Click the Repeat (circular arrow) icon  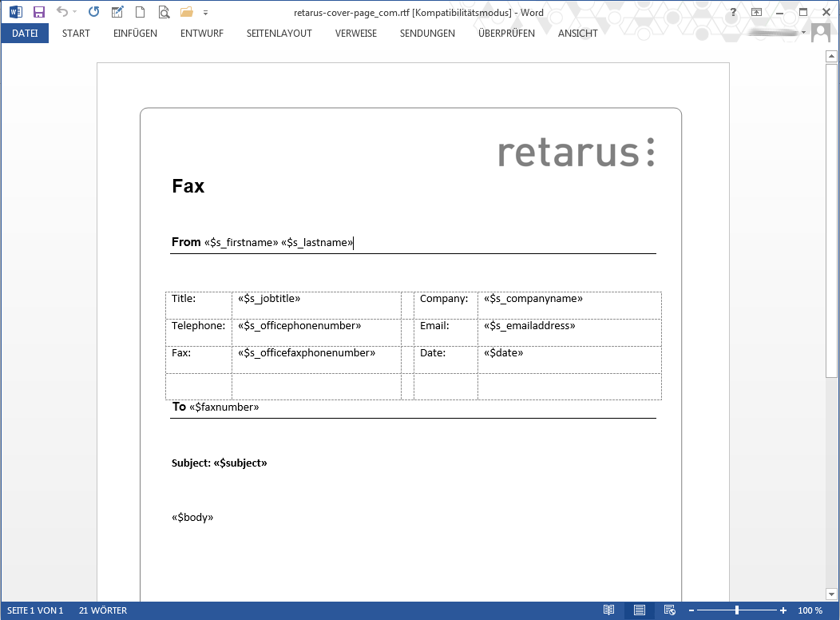click(x=93, y=12)
